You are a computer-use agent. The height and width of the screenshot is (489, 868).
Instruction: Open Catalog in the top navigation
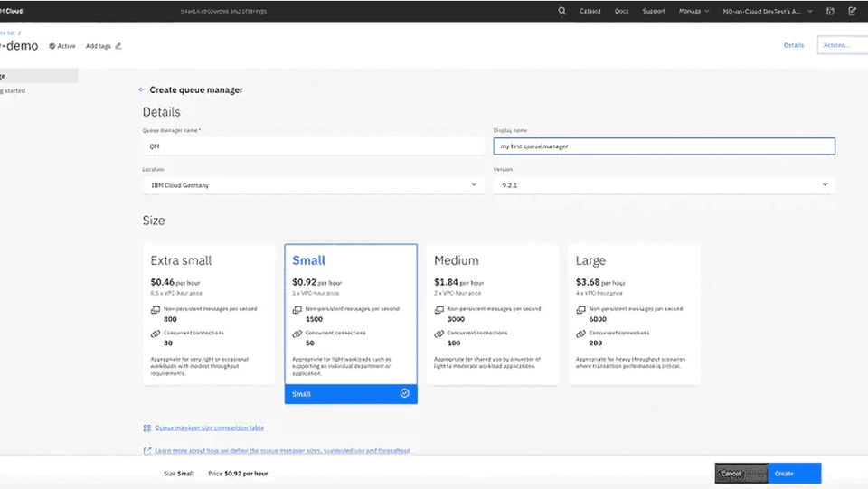coord(590,11)
